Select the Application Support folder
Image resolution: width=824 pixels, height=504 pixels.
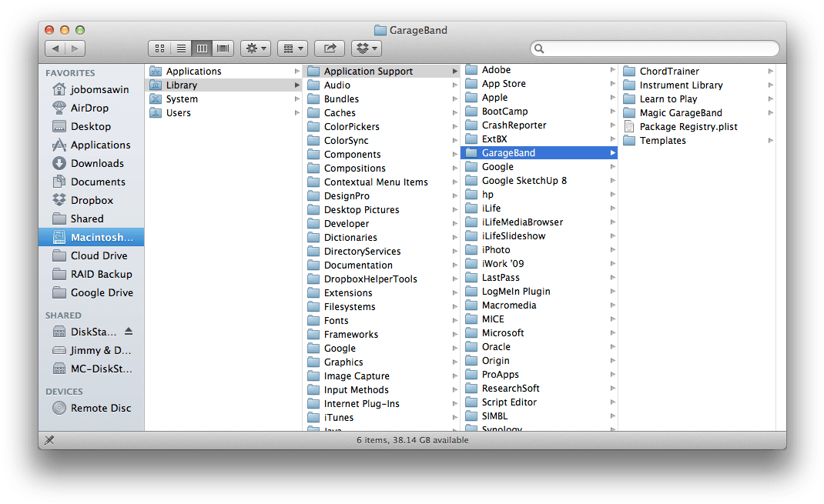tap(381, 71)
